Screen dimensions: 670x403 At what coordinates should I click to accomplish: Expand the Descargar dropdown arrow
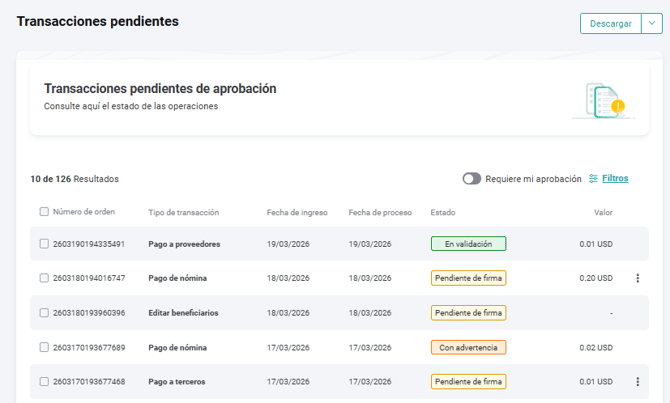pyautogui.click(x=651, y=23)
